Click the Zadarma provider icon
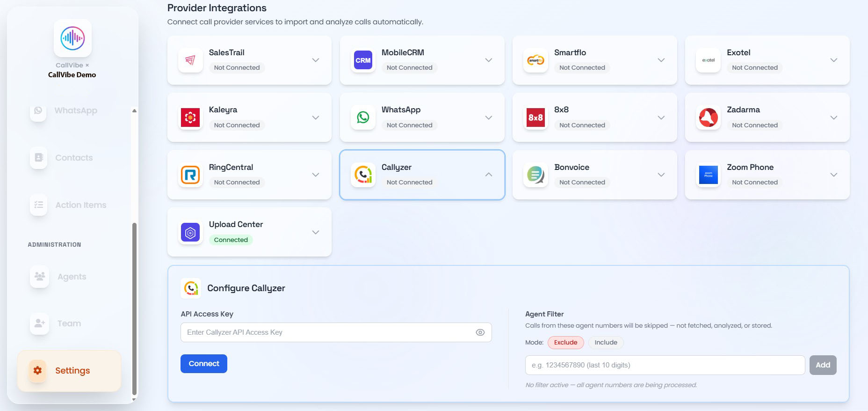This screenshot has width=868, height=411. click(x=708, y=117)
